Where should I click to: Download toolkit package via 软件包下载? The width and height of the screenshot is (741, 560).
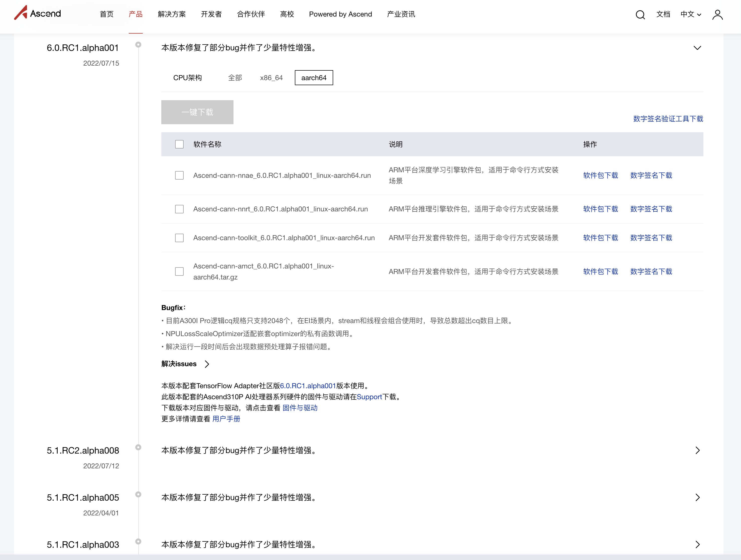coord(600,238)
